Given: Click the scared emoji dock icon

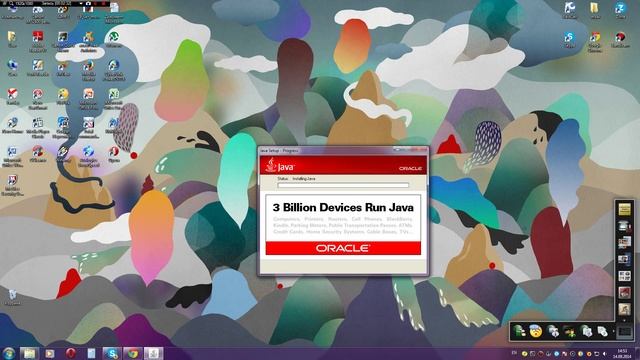Looking at the screenshot, I should [536, 331].
